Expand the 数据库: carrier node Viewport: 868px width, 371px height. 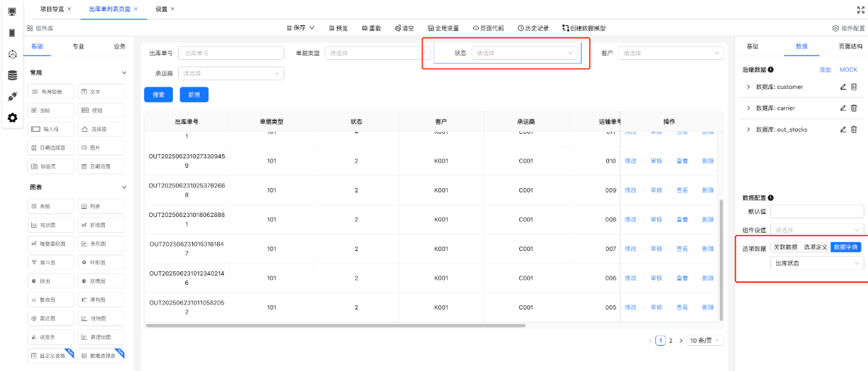tap(748, 108)
